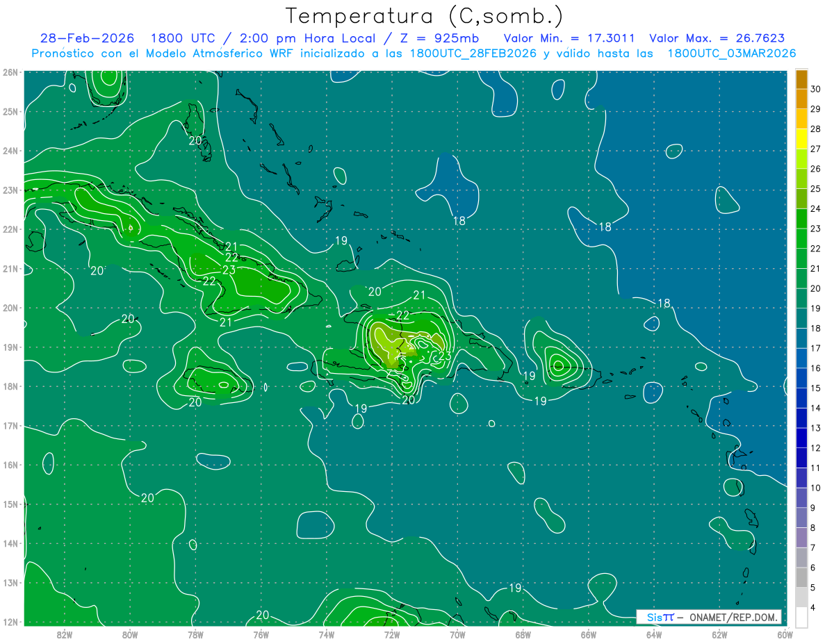Click the teal legend band between 18 and 19
834x644 pixels.
click(801, 318)
